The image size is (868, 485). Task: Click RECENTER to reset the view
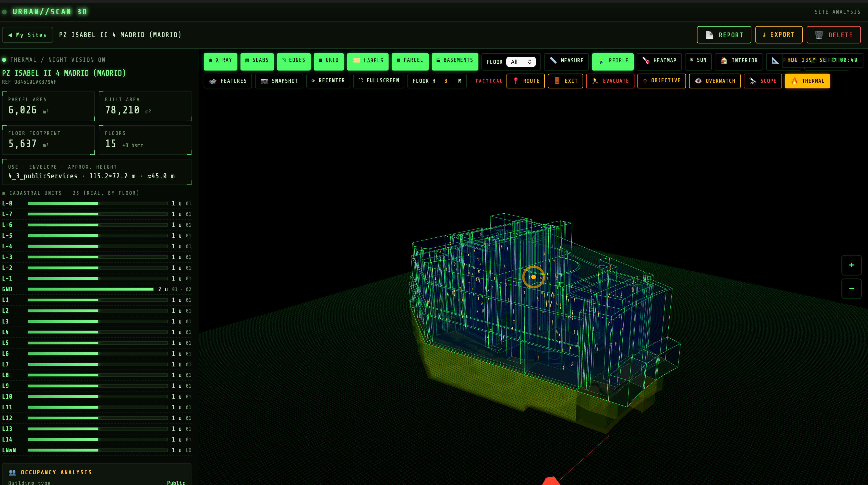328,81
